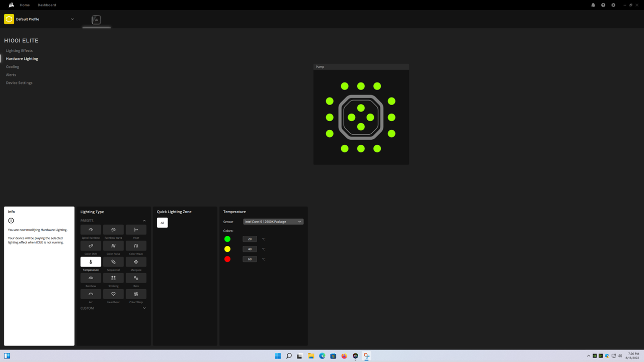Image resolution: width=644 pixels, height=362 pixels.
Task: Open the red temperature color swatch
Action: [227, 259]
